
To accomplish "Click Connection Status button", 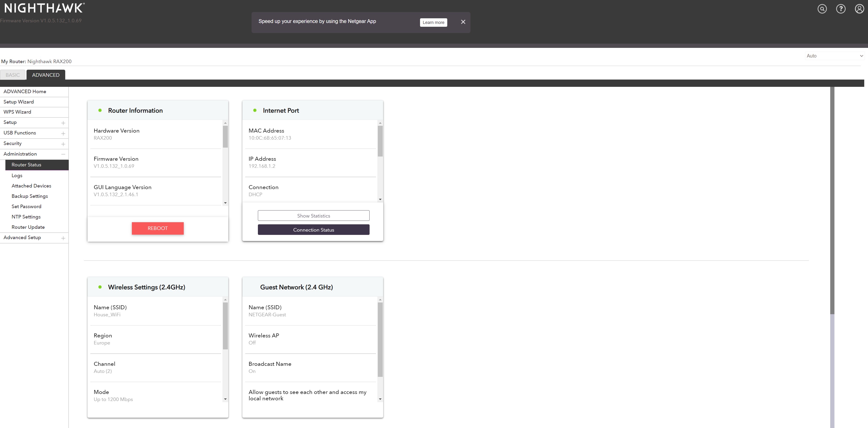I will click(x=314, y=230).
